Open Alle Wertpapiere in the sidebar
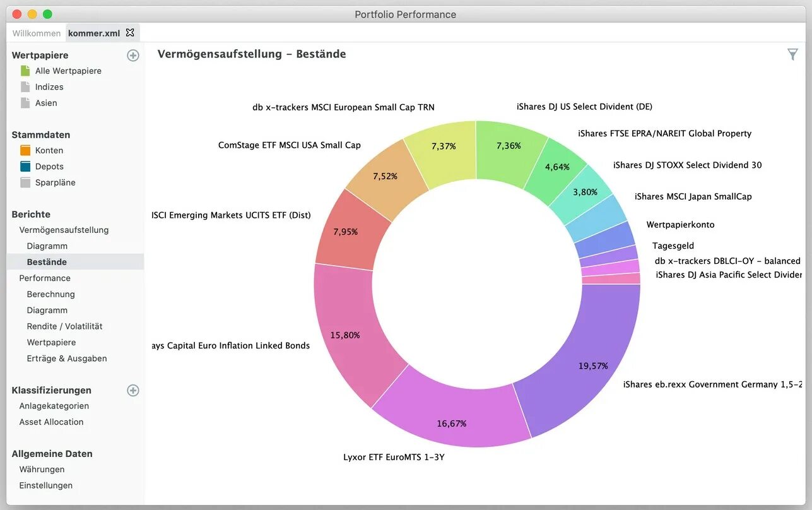 point(68,71)
